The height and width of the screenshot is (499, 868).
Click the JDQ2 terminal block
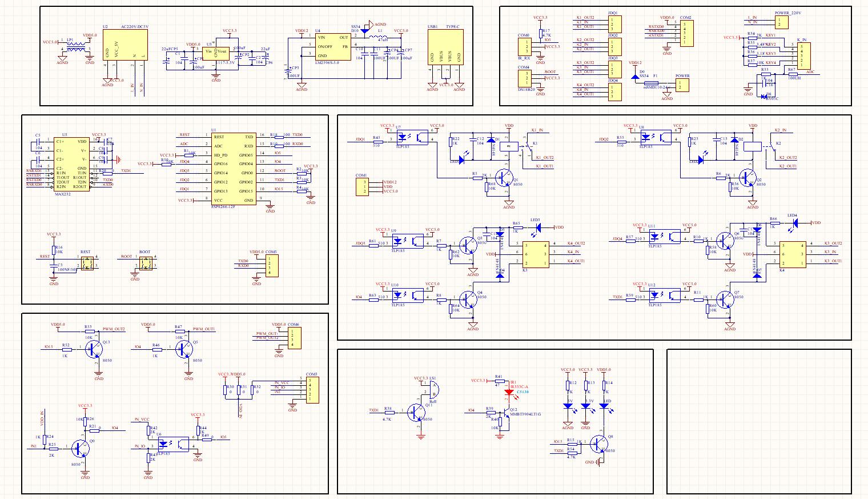click(x=615, y=47)
